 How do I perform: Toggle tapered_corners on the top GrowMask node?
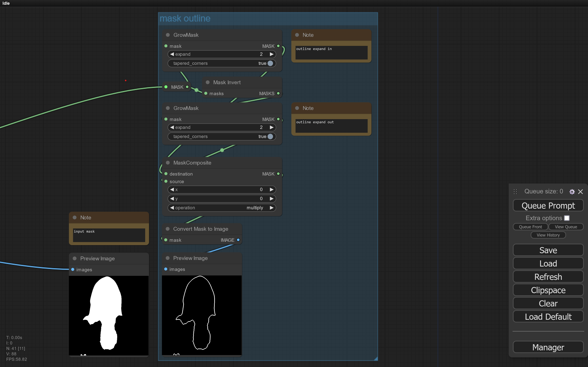(270, 63)
